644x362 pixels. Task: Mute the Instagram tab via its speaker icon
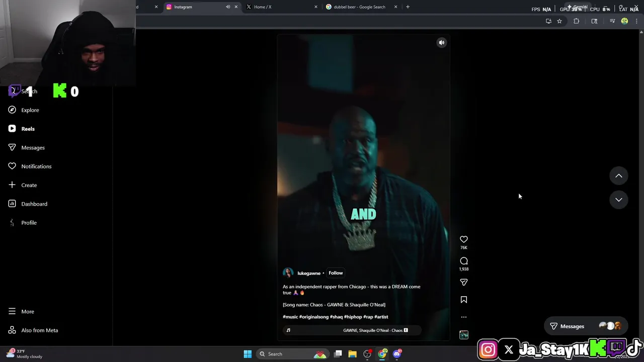[228, 7]
